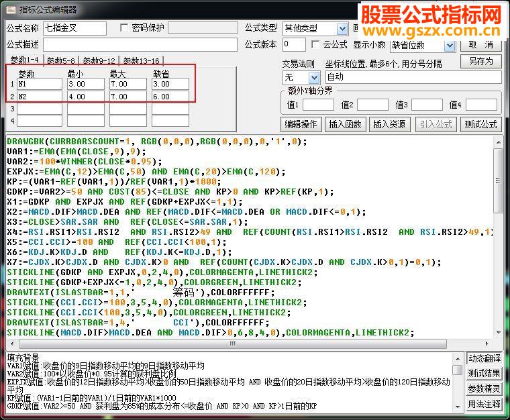Click the 插入资源 button

click(390, 124)
